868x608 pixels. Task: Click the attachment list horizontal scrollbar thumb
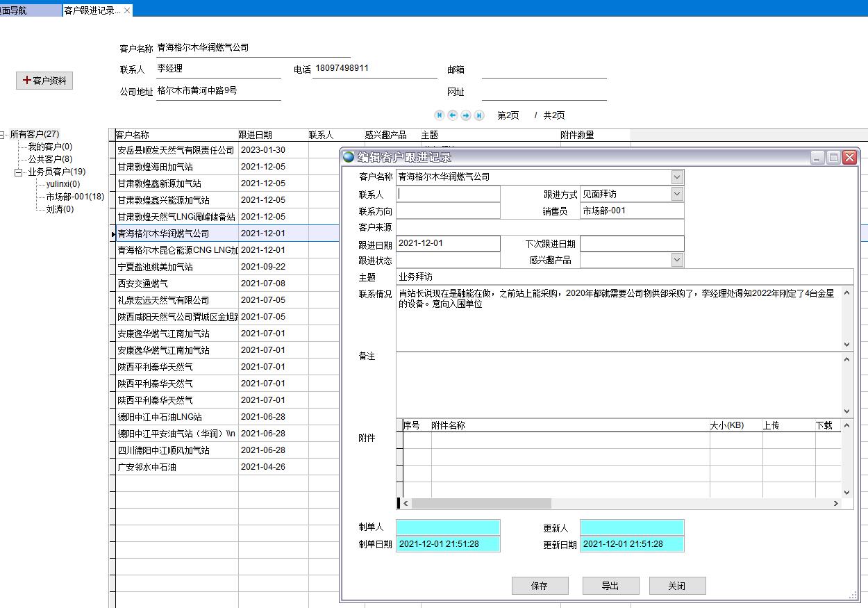481,503
